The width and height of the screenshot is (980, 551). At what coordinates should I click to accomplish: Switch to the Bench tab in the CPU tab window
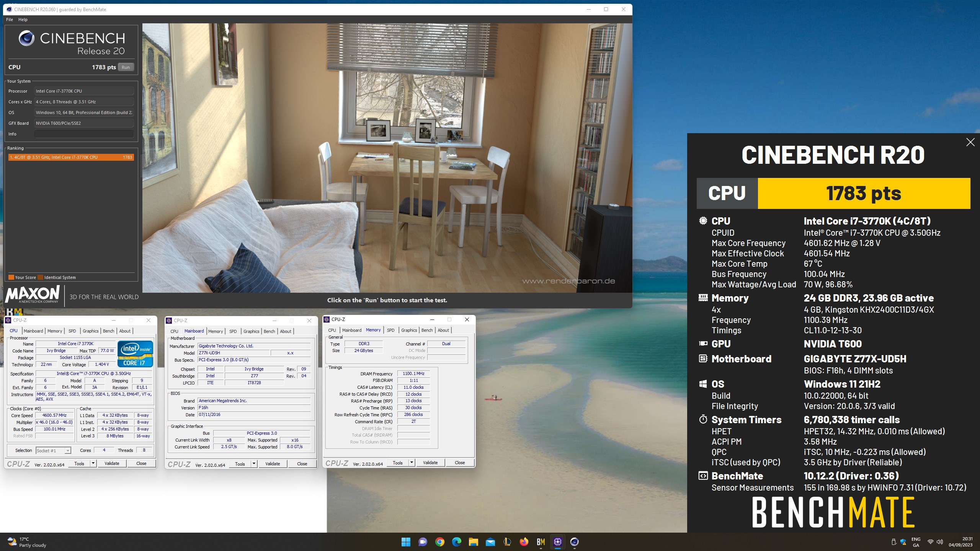(x=108, y=331)
